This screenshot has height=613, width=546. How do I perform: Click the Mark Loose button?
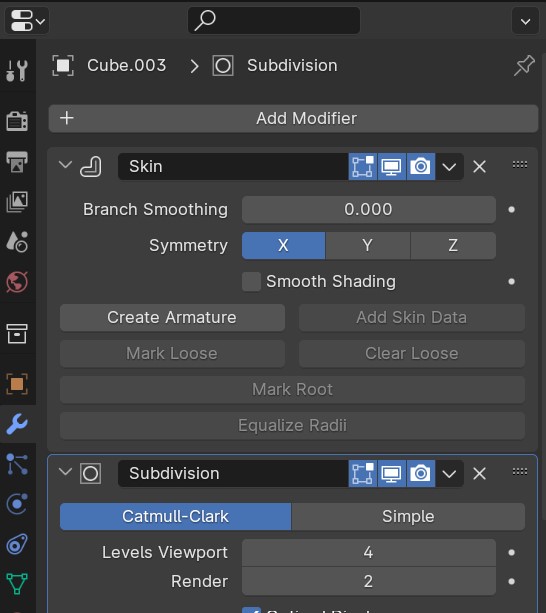pyautogui.click(x=172, y=353)
